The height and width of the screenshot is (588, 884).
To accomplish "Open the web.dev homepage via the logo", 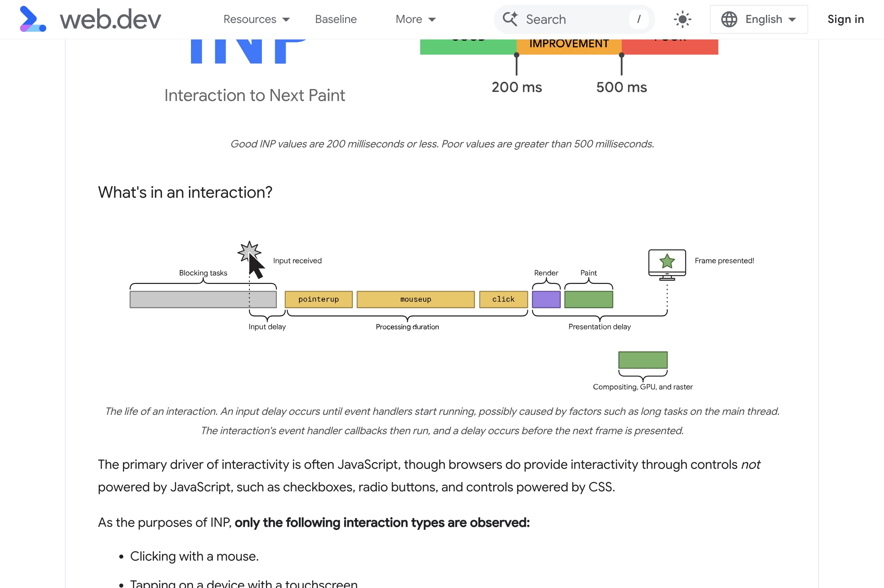I will coord(89,19).
